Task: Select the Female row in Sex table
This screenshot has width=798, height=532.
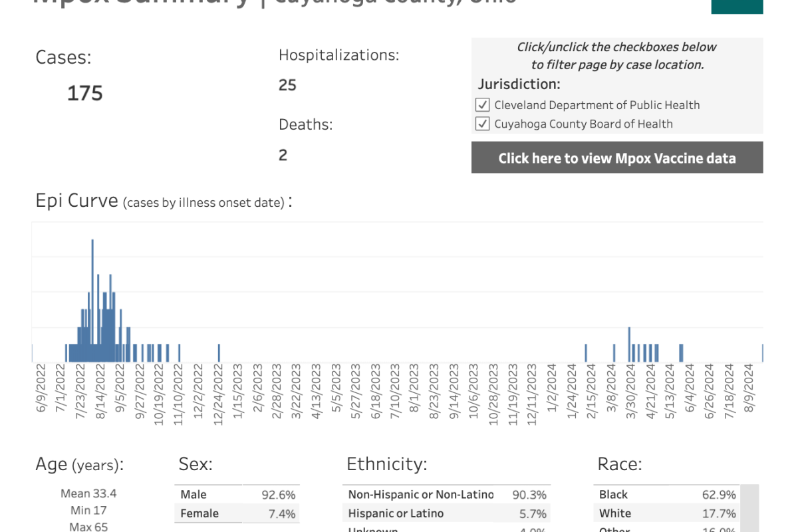Action: 237,513
